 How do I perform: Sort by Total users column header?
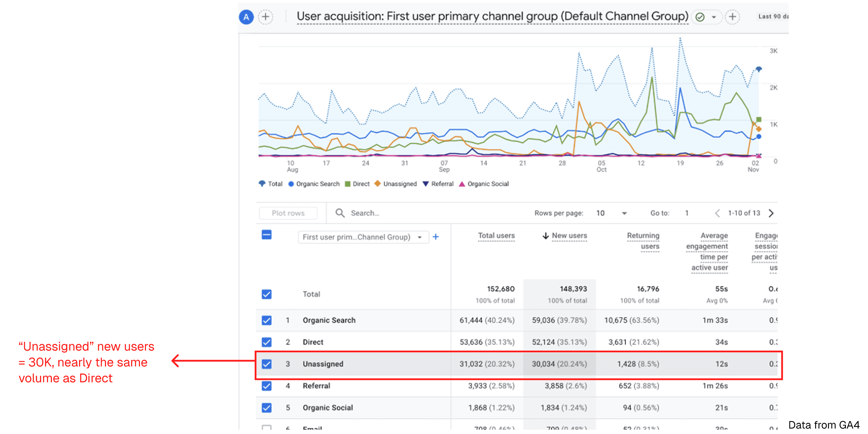496,235
